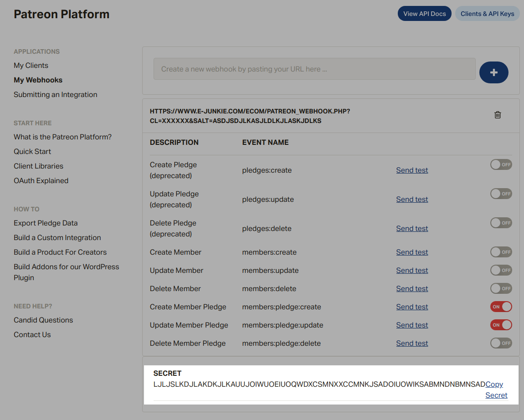This screenshot has height=420, width=524.
Task: Toggle the pledges:create event switch
Action: pos(501,164)
